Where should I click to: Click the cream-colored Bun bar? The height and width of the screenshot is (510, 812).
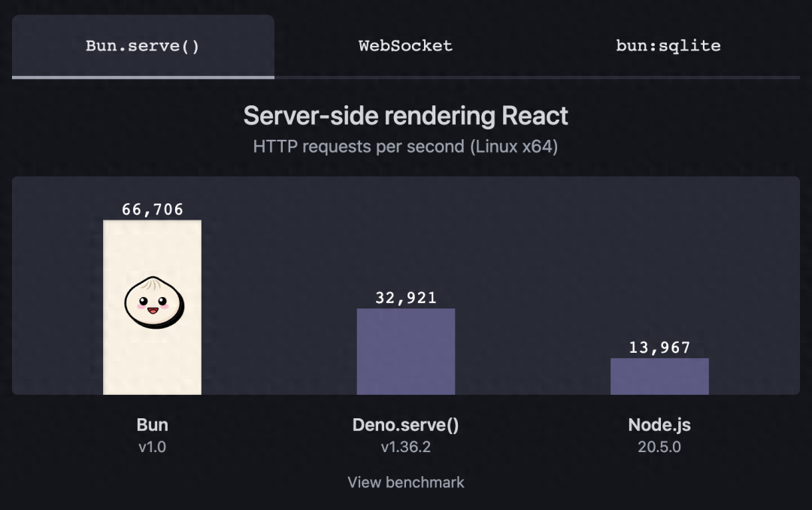point(152,308)
